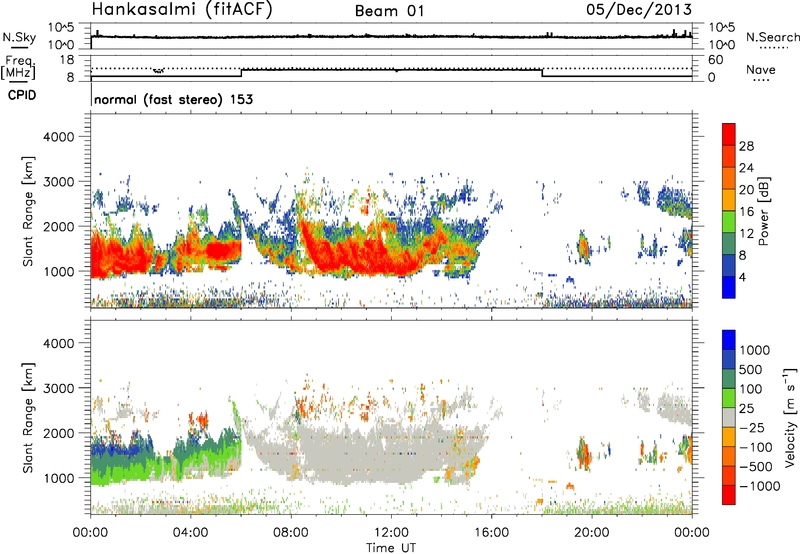Select the '20' power colorbar label
Viewport: 800px width, 554px height.
(x=746, y=190)
